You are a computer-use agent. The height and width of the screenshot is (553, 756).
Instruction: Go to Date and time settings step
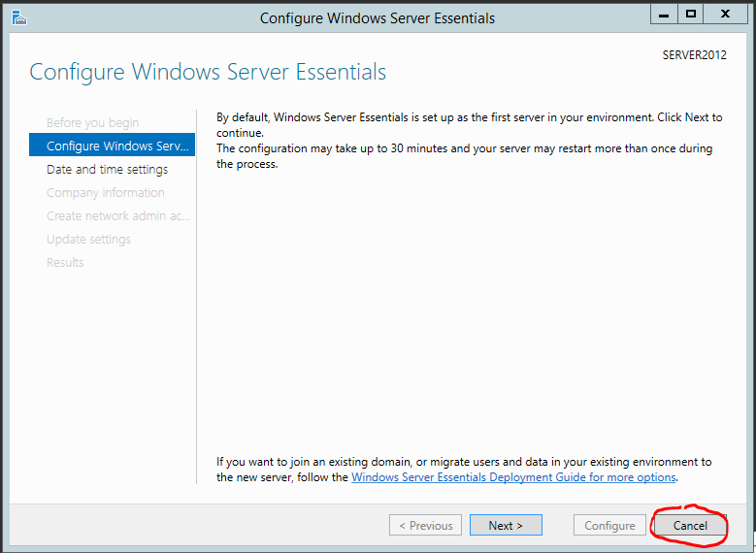[107, 169]
